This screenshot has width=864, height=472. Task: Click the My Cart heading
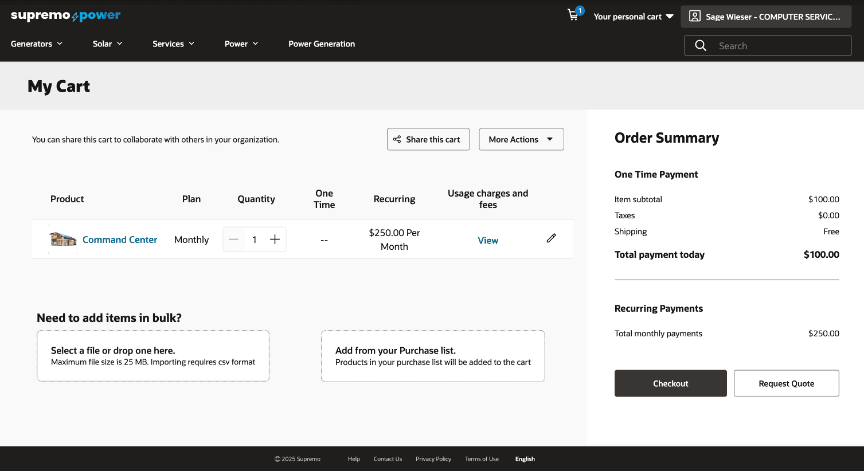(59, 86)
